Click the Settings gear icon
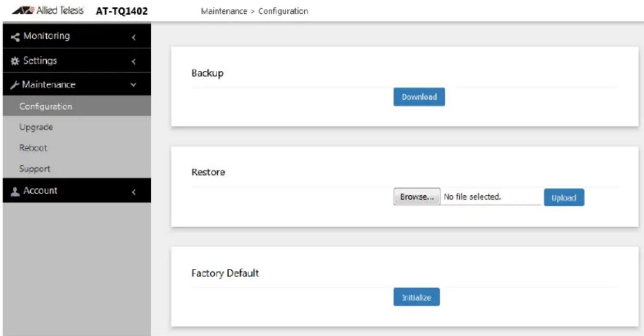Viewport: 644px width, 336px height. point(15,61)
